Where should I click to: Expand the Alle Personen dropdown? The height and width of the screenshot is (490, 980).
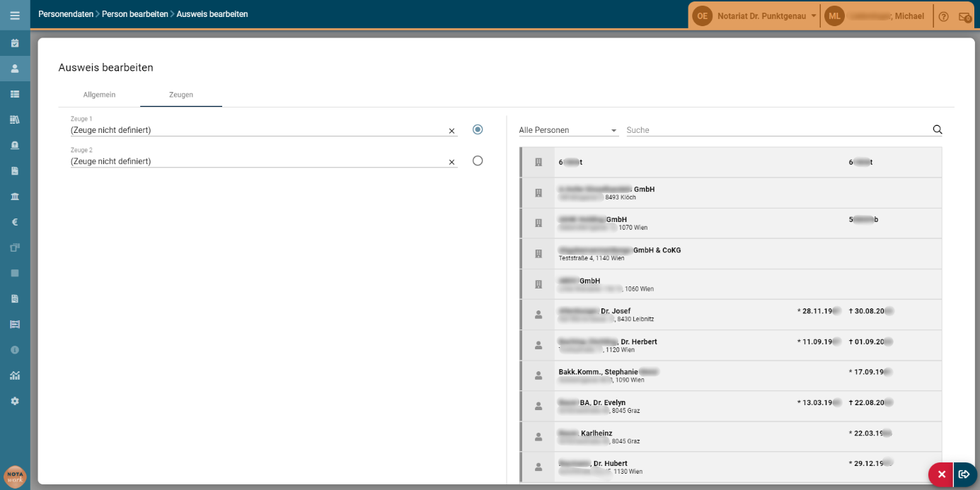(x=568, y=130)
